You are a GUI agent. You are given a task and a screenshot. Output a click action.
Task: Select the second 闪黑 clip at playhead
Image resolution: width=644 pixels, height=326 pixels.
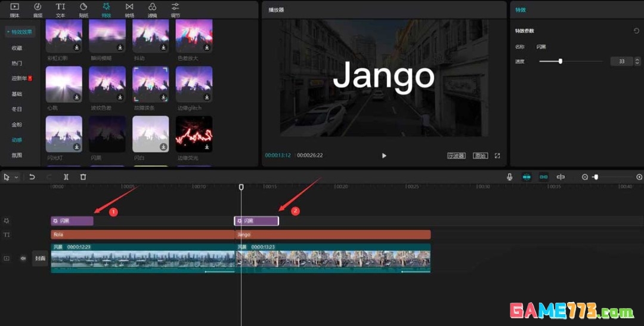pyautogui.click(x=256, y=221)
